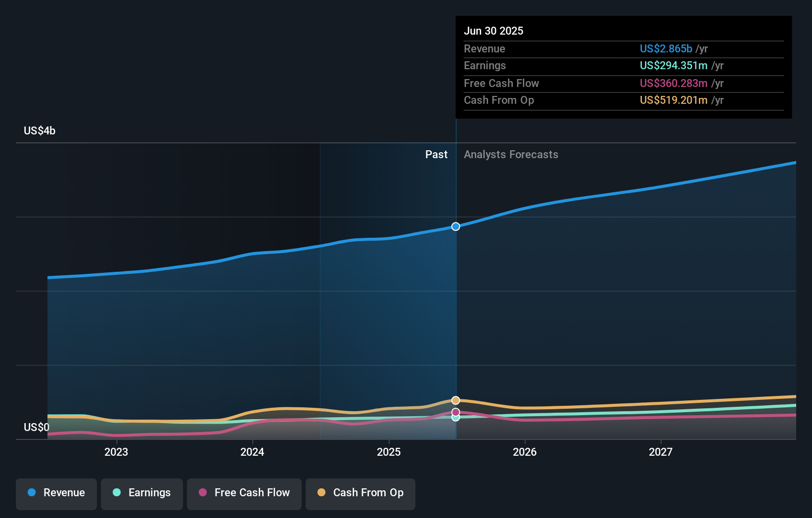
Task: Click the US$2.865b revenue value
Action: tap(666, 48)
